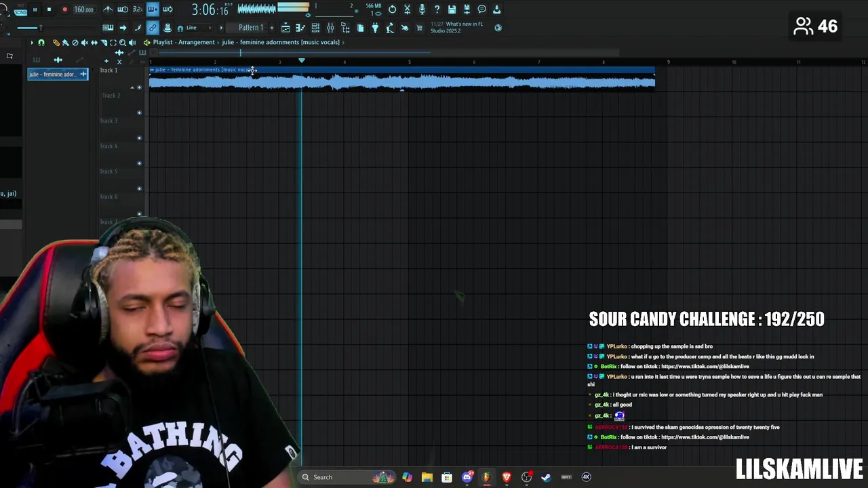Open File Explorer from the taskbar
The height and width of the screenshot is (488, 868).
click(x=427, y=477)
